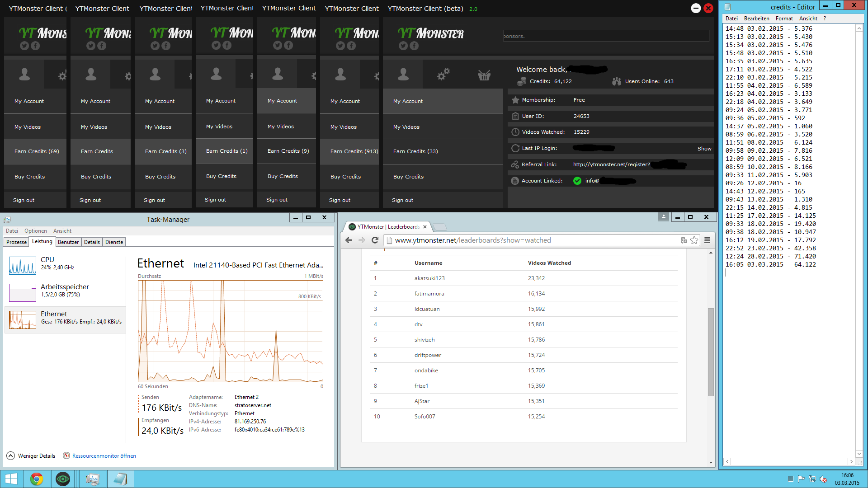
Task: Switch to the Prozesse tab
Action: click(17, 242)
